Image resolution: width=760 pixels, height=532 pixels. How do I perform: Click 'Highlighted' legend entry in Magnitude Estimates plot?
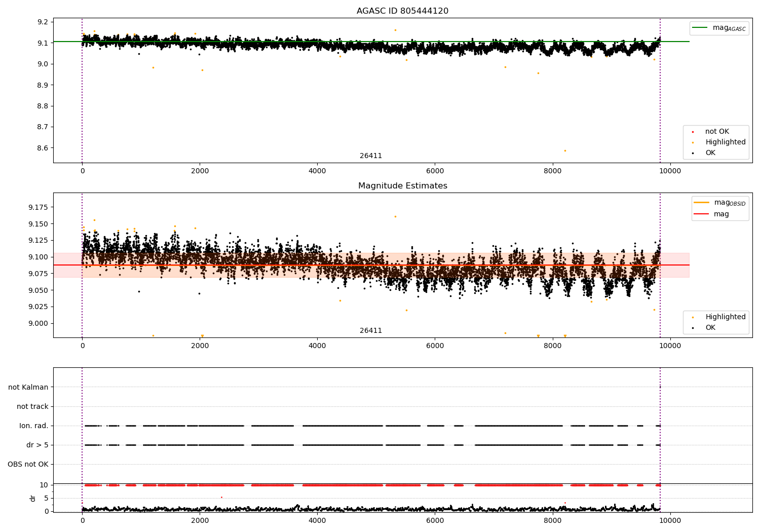coord(726,317)
